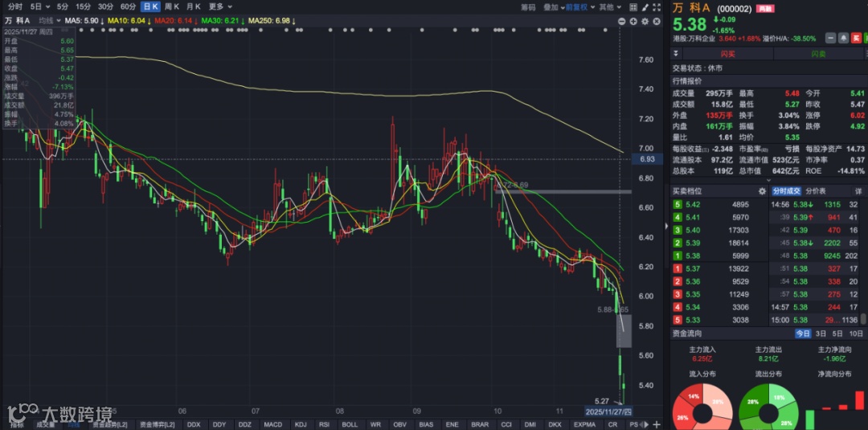Viewport: 868px width, 430px height.
Task: Select the MACD indicator tab
Action: click(273, 424)
